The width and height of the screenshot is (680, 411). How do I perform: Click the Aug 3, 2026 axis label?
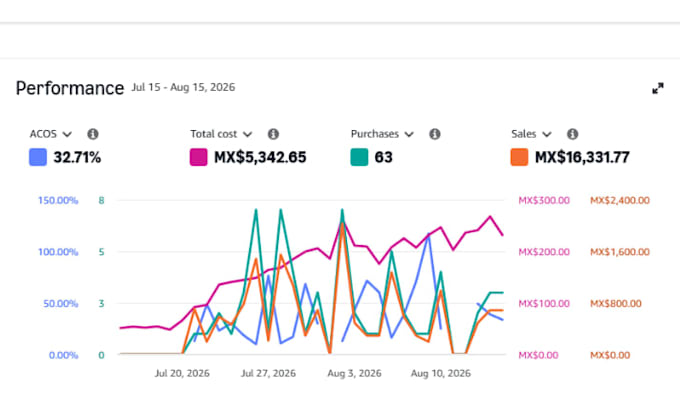[x=354, y=373]
